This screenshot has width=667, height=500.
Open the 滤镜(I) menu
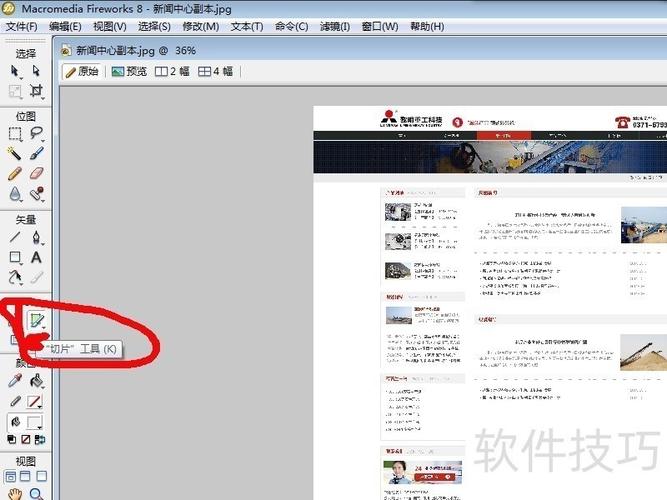(x=335, y=26)
